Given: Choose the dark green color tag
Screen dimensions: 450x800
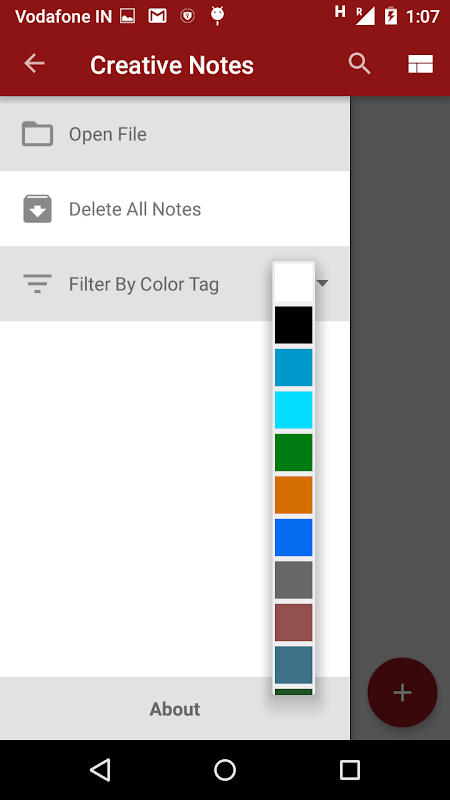Looking at the screenshot, I should 293,453.
